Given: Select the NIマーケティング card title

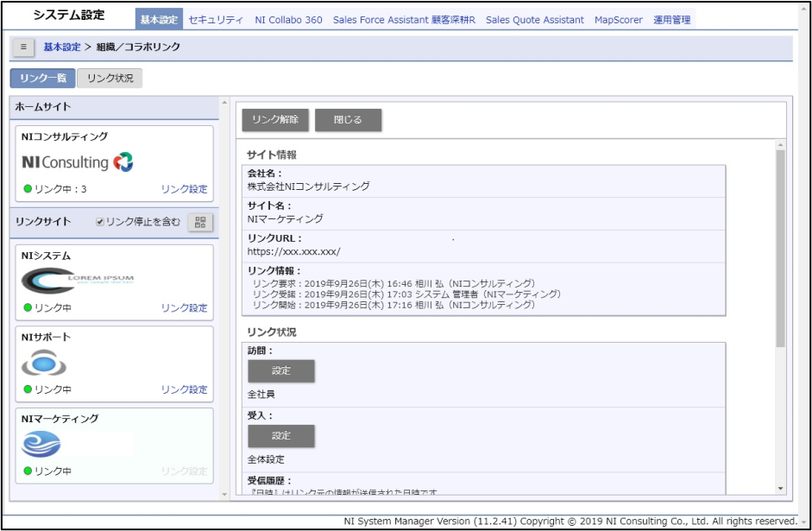Looking at the screenshot, I should pyautogui.click(x=60, y=419).
